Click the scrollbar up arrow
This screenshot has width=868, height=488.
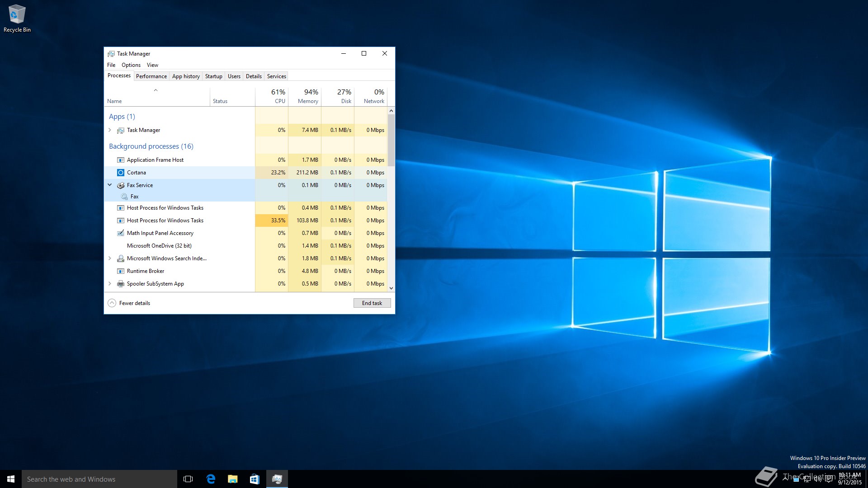[x=391, y=111]
